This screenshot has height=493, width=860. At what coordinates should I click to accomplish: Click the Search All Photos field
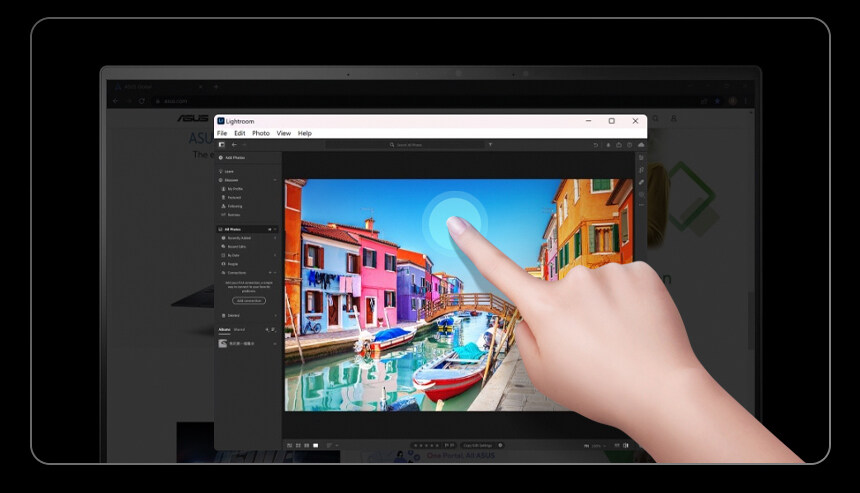(405, 145)
